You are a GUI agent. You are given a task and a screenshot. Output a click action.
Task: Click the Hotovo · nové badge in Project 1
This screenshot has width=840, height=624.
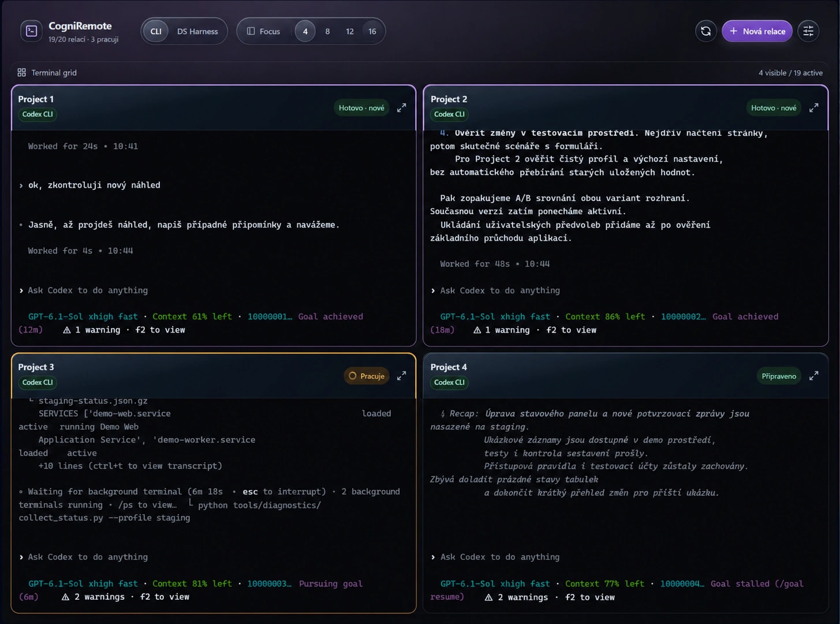(361, 108)
